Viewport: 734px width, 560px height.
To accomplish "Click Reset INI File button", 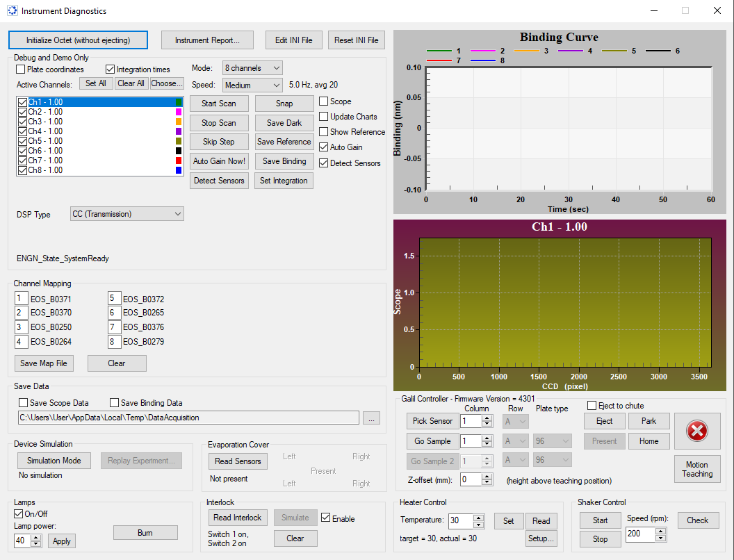I will tap(357, 40).
